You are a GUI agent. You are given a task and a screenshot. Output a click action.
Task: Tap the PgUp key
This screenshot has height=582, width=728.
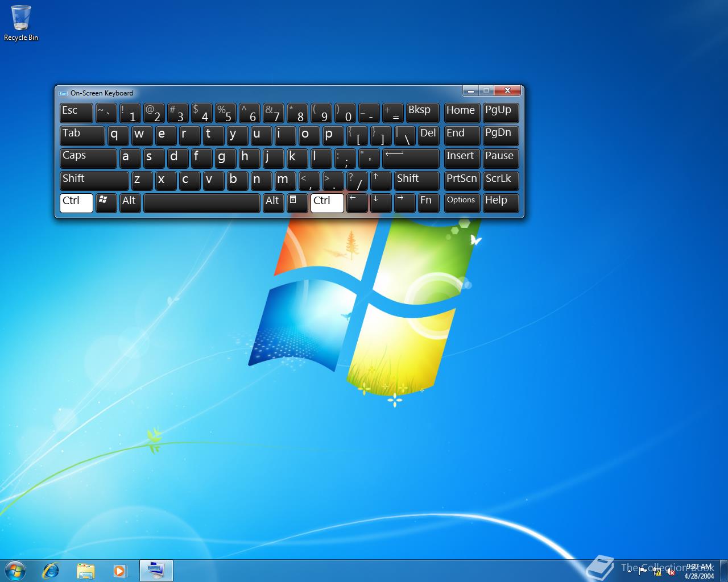pyautogui.click(x=500, y=113)
